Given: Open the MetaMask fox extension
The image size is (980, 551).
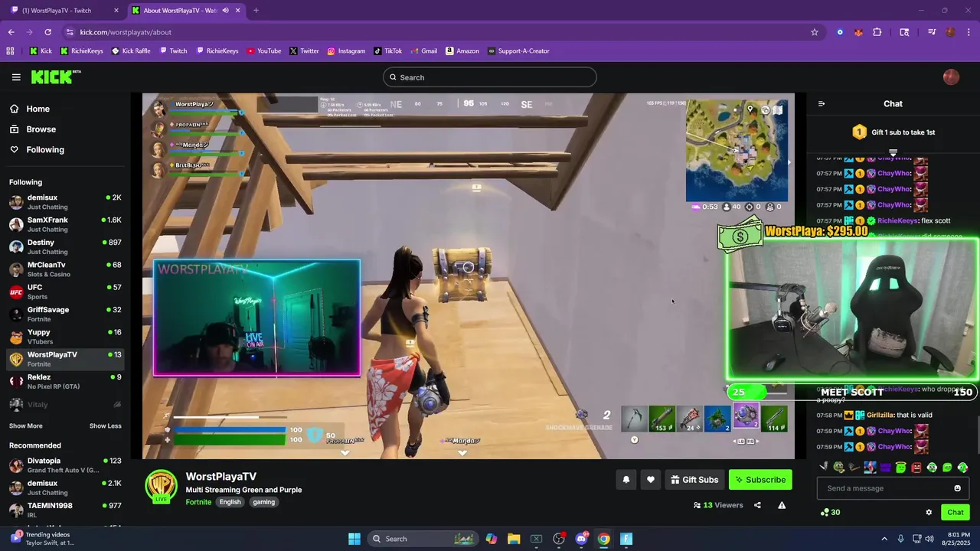Looking at the screenshot, I should [x=858, y=32].
